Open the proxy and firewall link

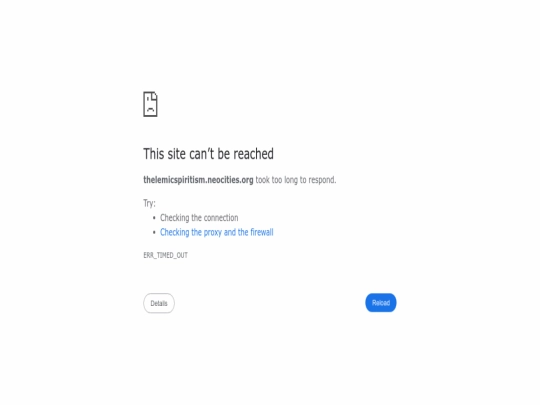[217, 232]
